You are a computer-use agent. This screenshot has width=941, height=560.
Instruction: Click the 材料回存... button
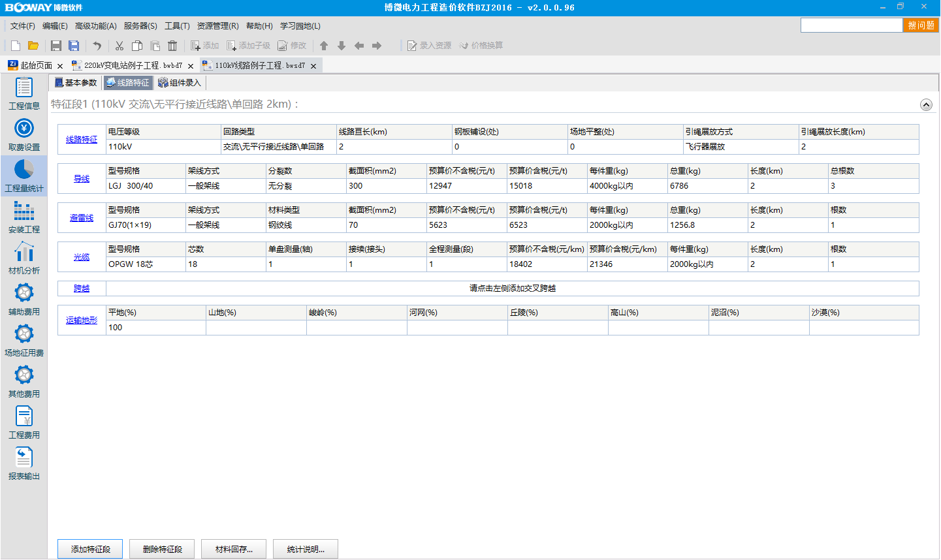point(234,550)
